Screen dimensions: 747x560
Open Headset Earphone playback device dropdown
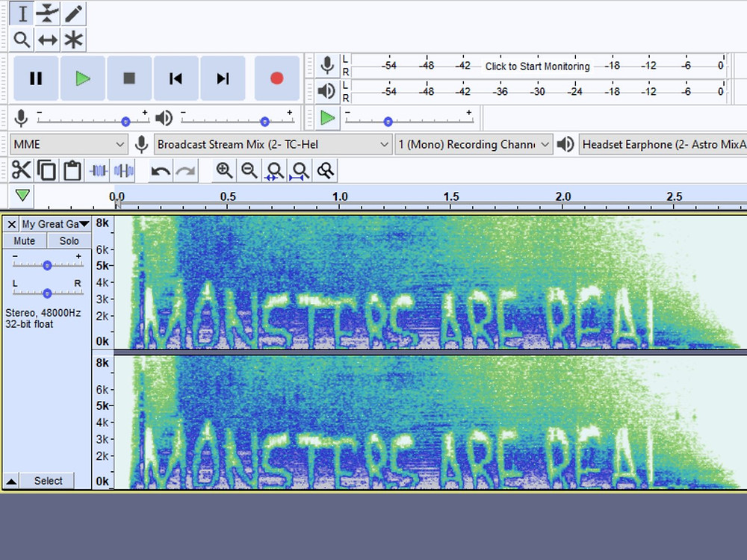pos(663,144)
